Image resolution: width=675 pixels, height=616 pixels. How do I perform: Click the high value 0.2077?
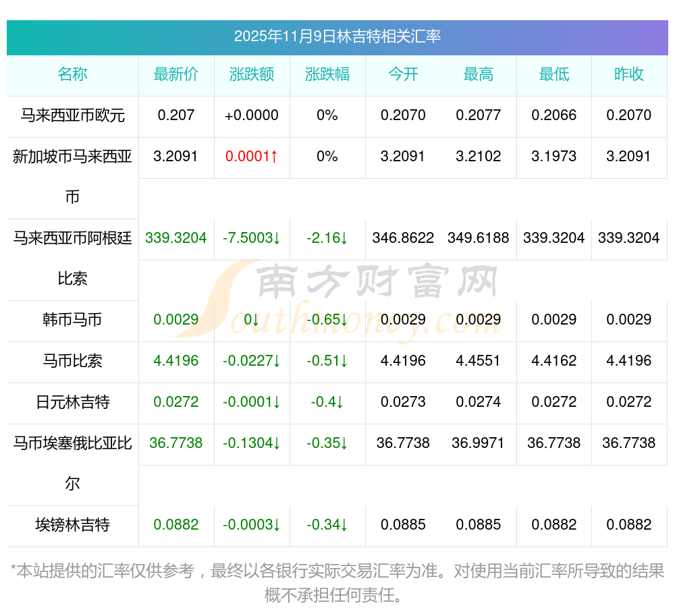[x=479, y=115]
